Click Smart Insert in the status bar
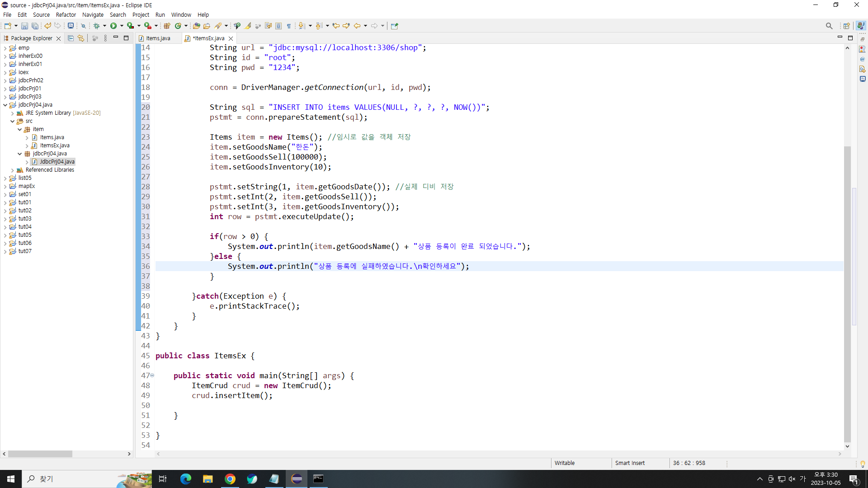Image resolution: width=868 pixels, height=488 pixels. coord(629,463)
